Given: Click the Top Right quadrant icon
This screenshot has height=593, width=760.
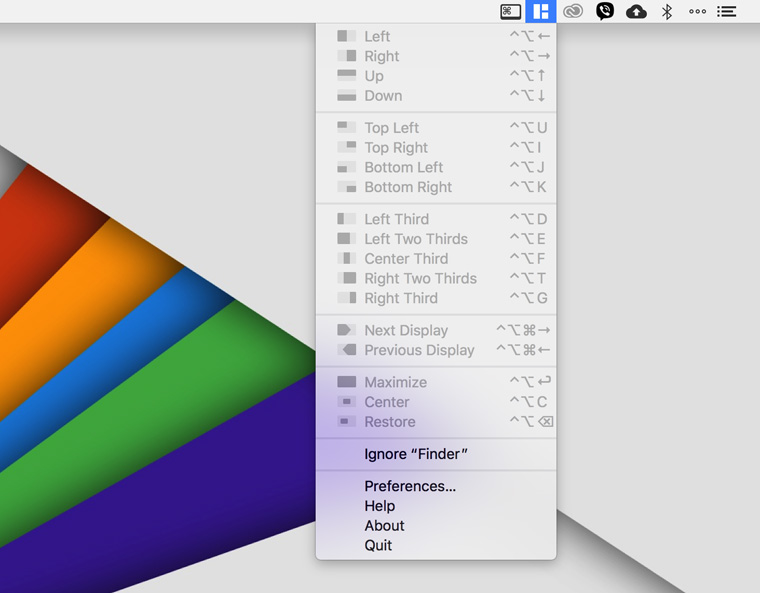Looking at the screenshot, I should click(347, 147).
